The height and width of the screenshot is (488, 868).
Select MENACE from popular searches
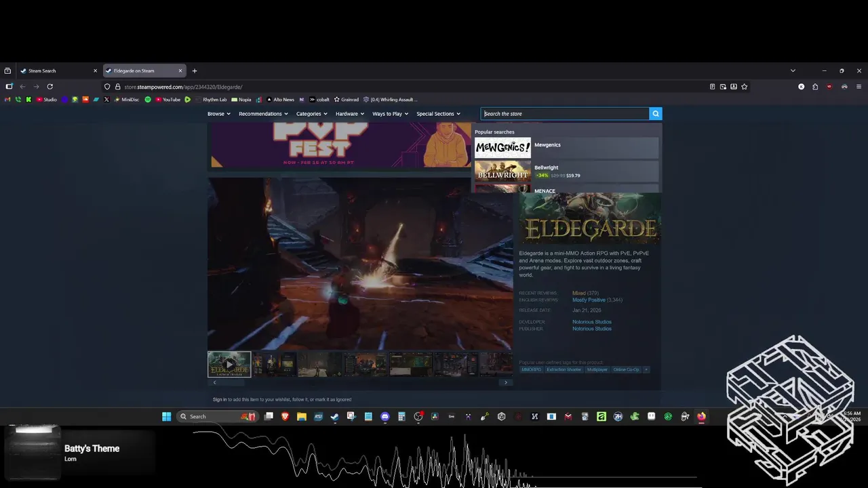[x=566, y=189]
